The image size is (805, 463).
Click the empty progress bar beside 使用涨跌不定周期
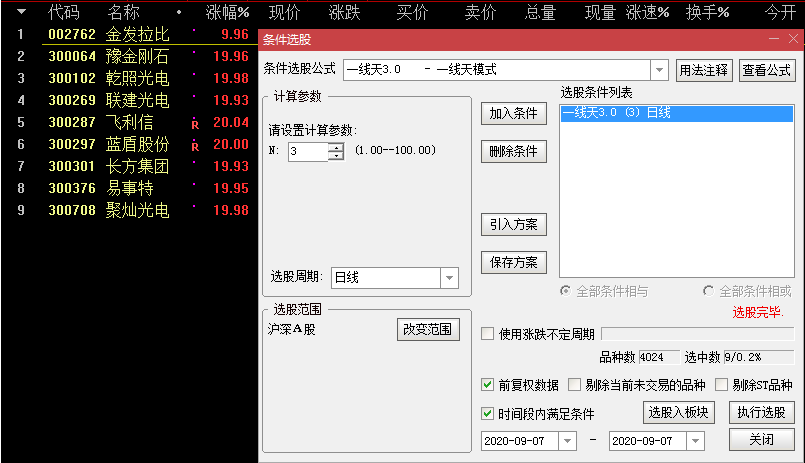coord(698,334)
